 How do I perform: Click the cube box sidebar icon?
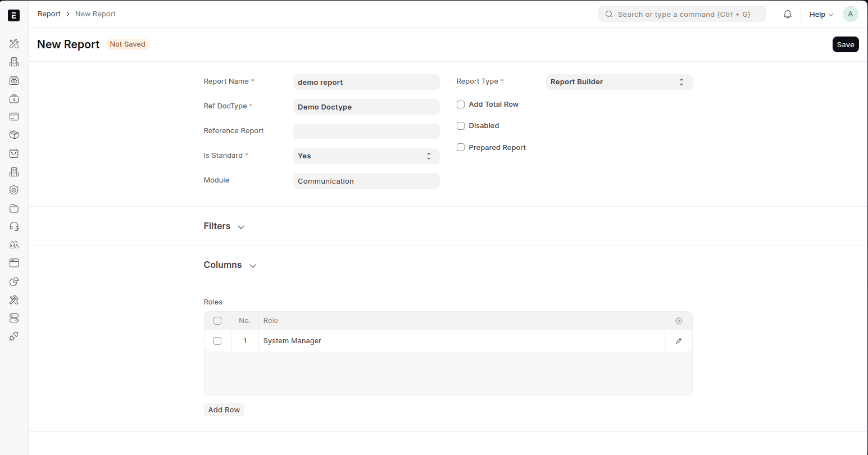point(14,135)
